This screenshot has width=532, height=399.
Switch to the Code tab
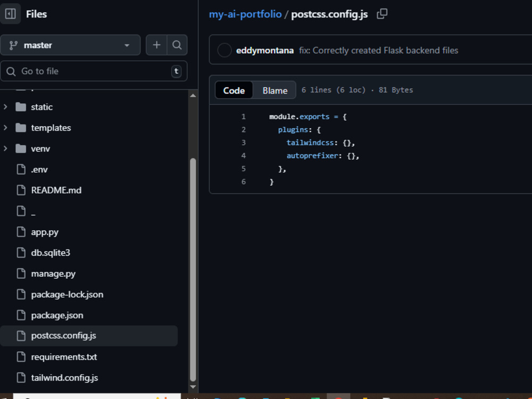pos(234,90)
